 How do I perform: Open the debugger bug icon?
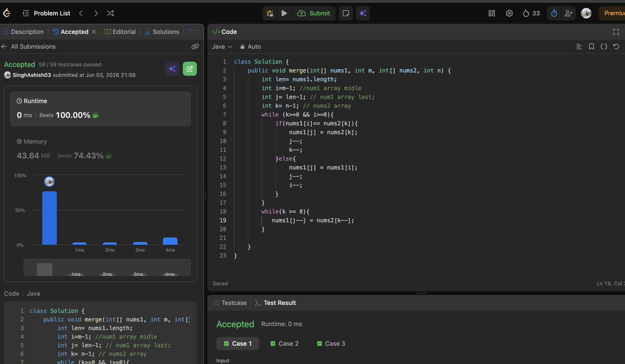[270, 13]
